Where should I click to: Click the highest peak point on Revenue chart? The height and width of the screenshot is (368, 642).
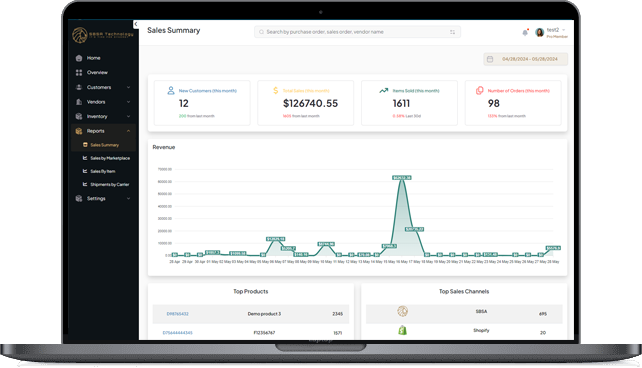[x=402, y=178]
